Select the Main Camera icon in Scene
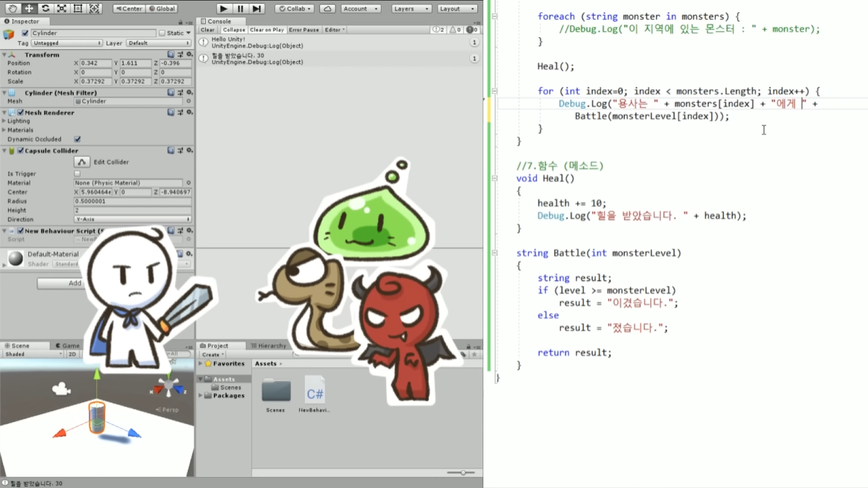Screen dimensions: 868x488 pyautogui.click(x=61, y=389)
